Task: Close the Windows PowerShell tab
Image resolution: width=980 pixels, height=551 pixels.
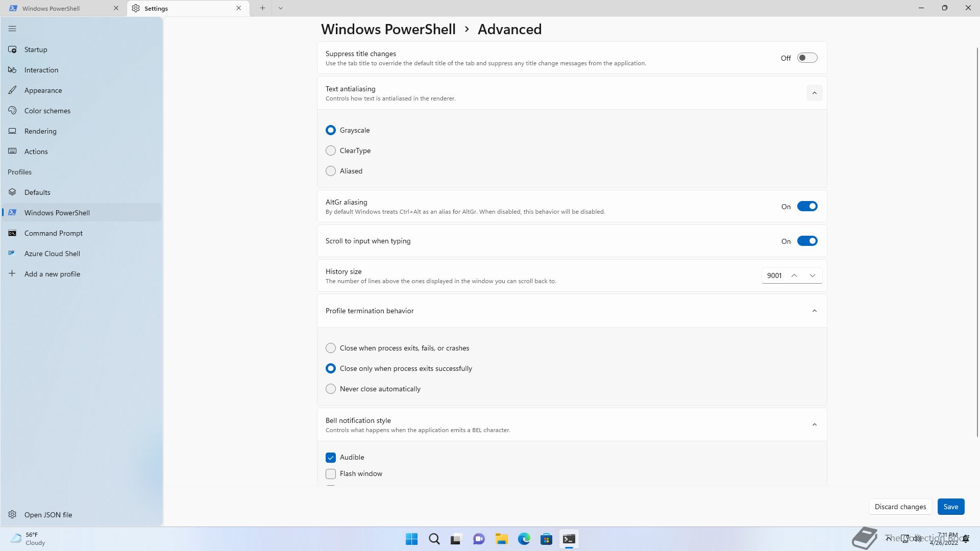Action: coord(116,8)
